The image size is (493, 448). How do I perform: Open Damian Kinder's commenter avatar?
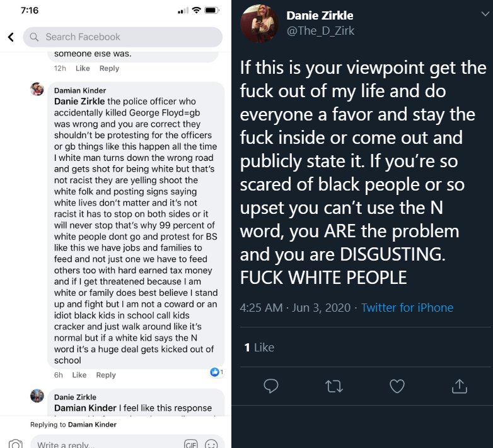coord(37,89)
